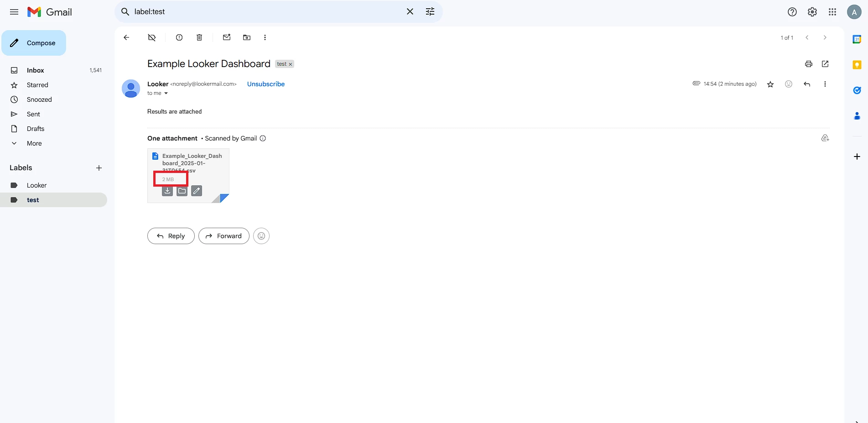Click Looker sender profile picture

point(131,89)
